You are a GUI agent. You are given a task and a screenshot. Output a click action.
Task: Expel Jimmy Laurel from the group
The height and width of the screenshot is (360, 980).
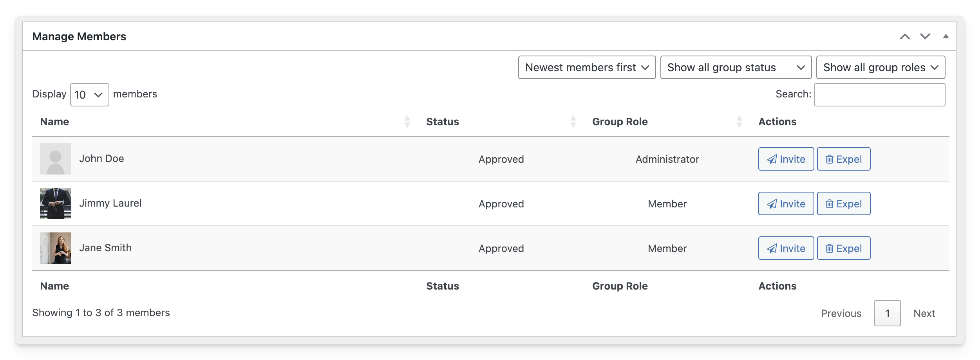coord(844,203)
